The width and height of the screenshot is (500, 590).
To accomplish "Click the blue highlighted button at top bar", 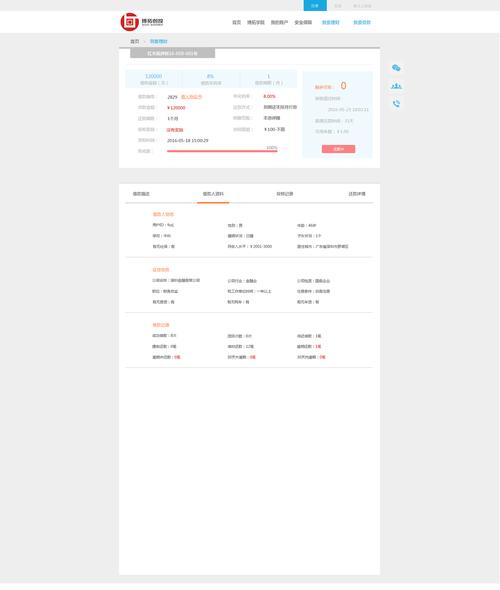I will [x=315, y=5].
